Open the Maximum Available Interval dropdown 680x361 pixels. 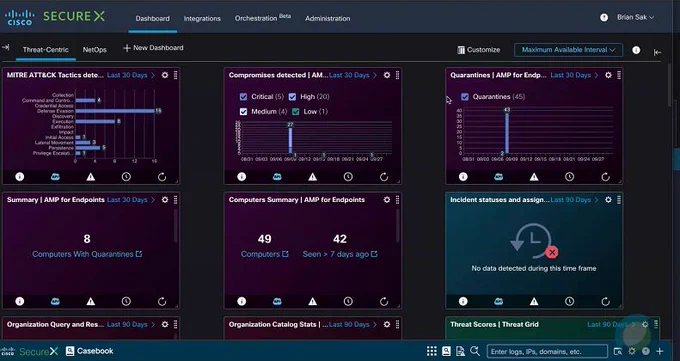point(568,50)
